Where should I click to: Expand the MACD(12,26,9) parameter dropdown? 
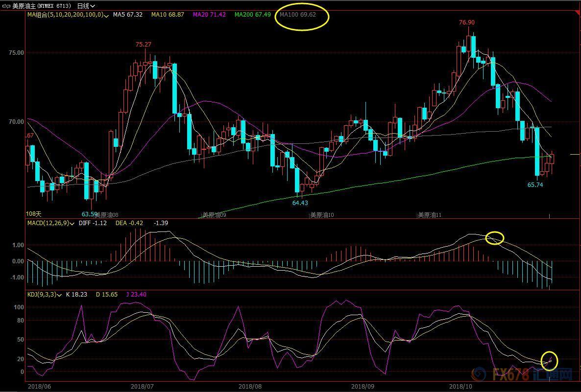[x=72, y=223]
